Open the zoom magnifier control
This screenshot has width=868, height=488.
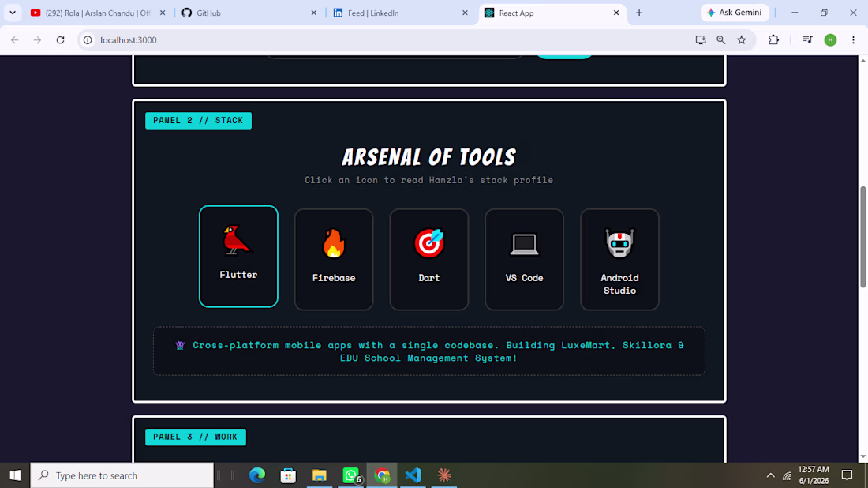(x=720, y=40)
